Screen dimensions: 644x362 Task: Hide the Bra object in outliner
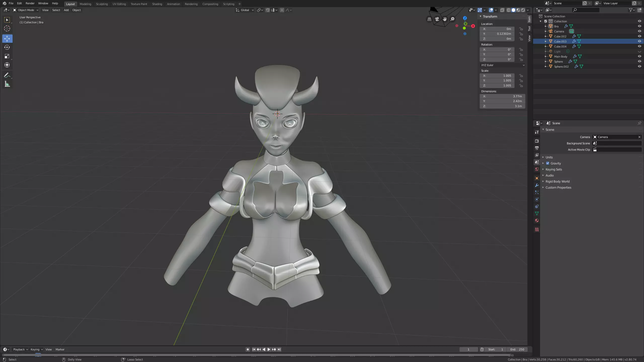coord(639,26)
